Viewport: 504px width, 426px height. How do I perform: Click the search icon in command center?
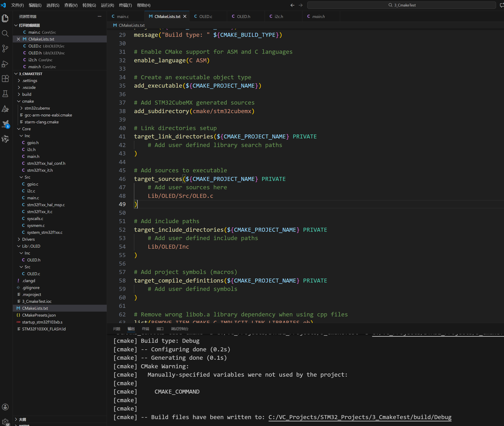tap(390, 5)
